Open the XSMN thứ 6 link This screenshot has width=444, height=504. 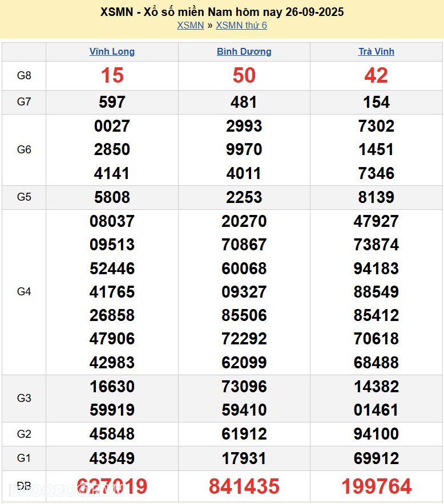(x=241, y=25)
